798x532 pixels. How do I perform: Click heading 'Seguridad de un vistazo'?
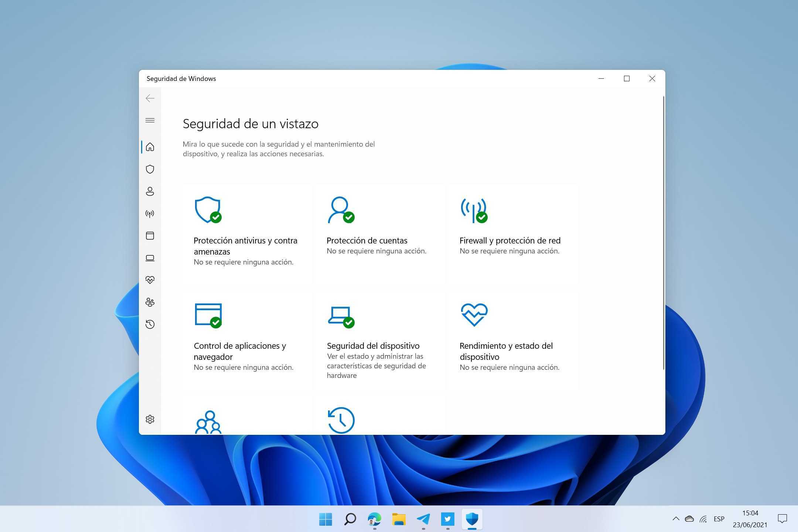point(250,124)
